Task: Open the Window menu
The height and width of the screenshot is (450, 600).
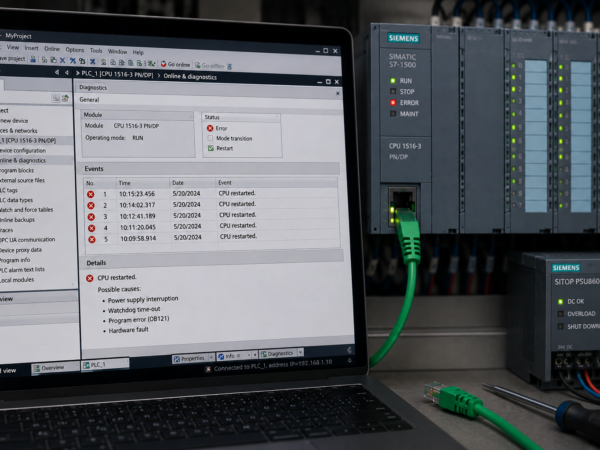Action: pyautogui.click(x=117, y=51)
